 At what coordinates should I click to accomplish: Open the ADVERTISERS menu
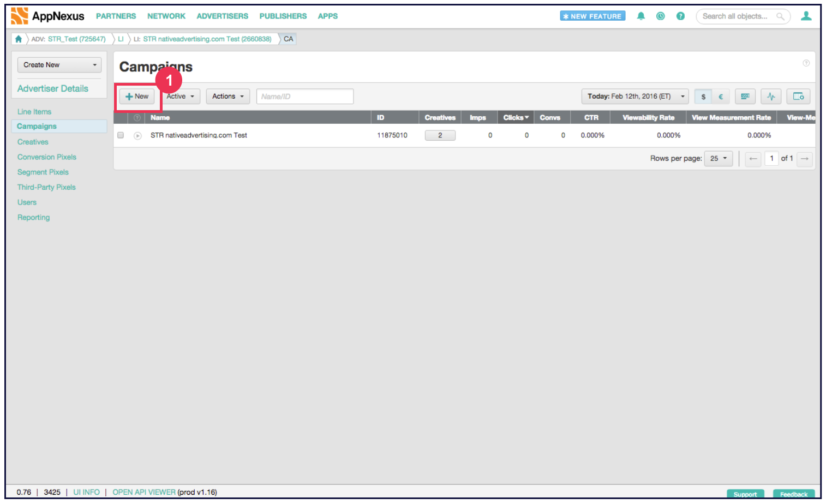(x=223, y=16)
